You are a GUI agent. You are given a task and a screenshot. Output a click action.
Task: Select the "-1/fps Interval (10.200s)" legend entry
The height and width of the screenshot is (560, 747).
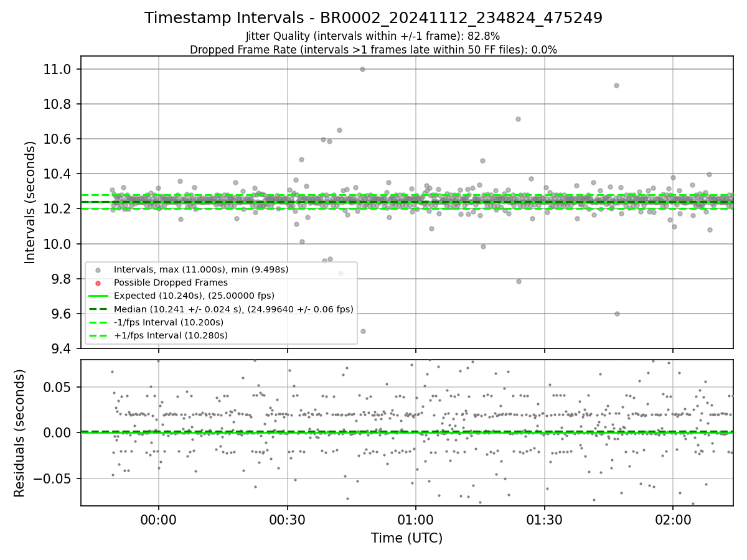pos(169,322)
